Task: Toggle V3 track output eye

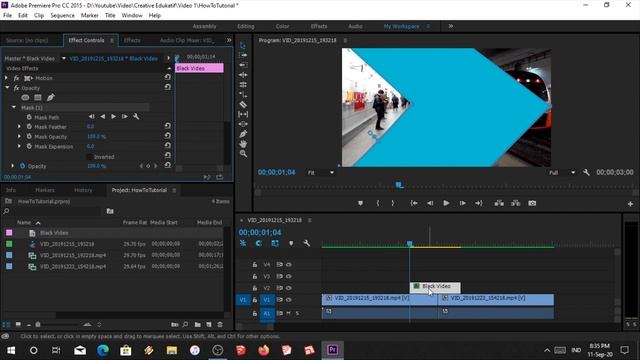Action: click(289, 276)
